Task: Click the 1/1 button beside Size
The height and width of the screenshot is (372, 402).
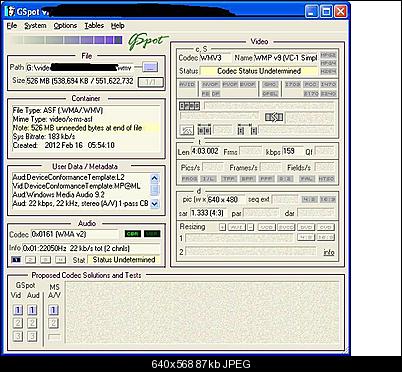Action: (151, 82)
